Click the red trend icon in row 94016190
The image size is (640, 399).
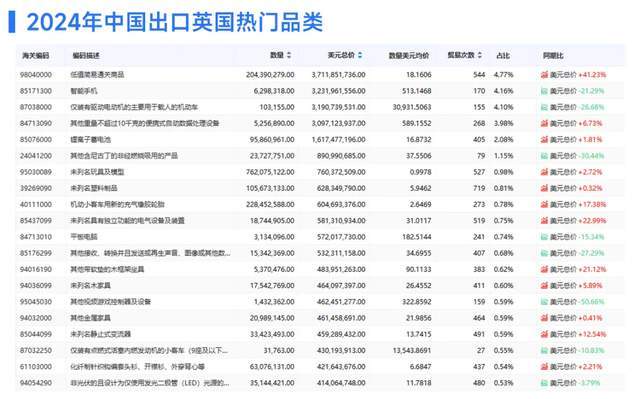pos(544,269)
